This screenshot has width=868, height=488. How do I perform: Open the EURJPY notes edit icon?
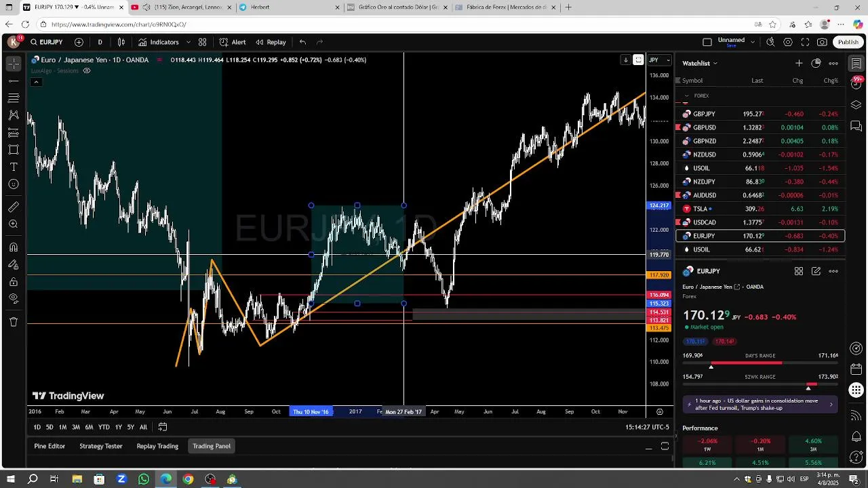(x=816, y=271)
